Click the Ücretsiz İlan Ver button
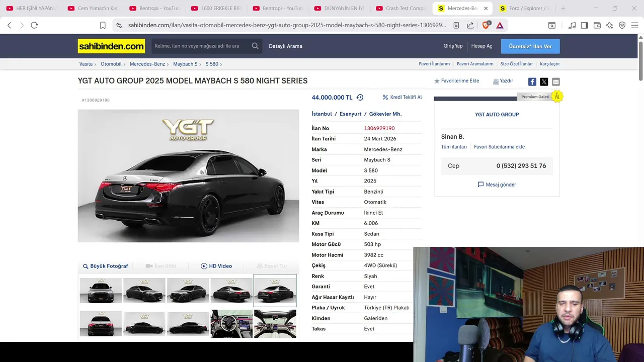The width and height of the screenshot is (644, 362). 530,46
